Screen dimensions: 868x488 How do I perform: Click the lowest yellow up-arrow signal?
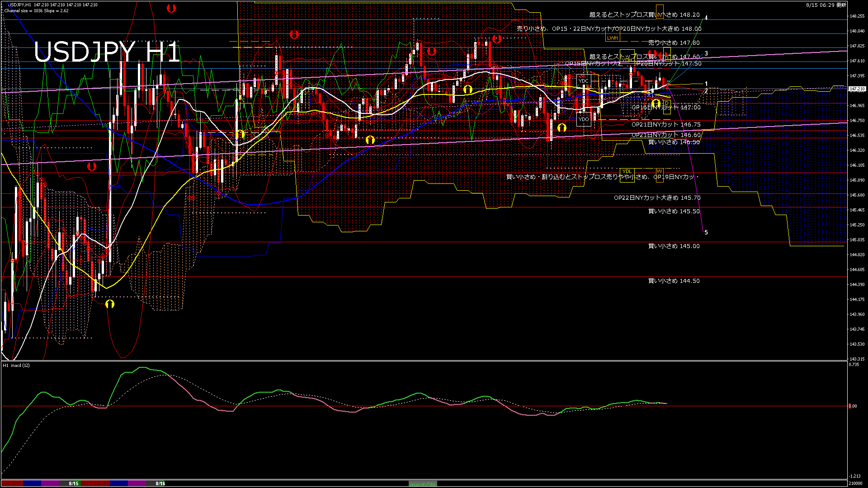pyautogui.click(x=110, y=304)
